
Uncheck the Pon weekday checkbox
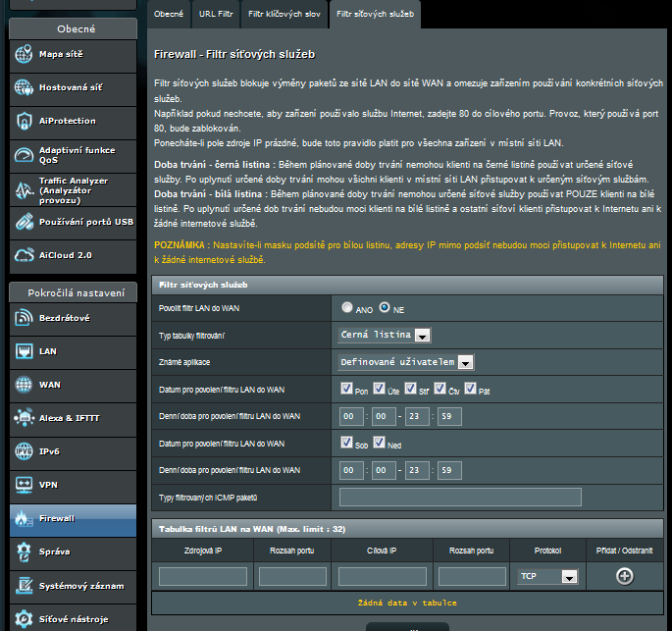click(x=346, y=389)
